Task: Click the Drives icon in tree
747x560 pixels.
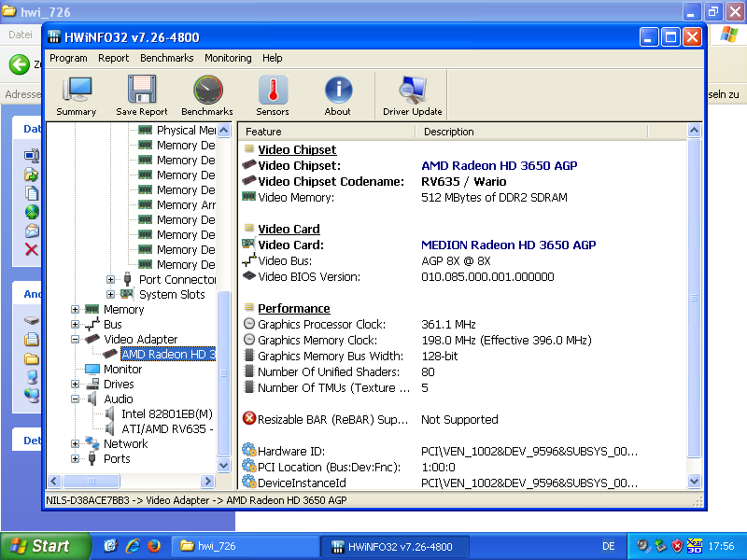Action: 92,384
